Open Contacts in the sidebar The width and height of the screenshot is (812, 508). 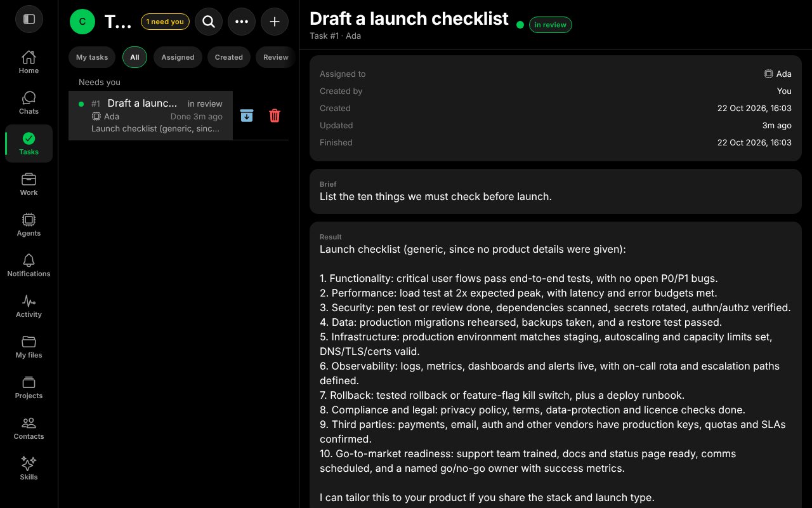(x=29, y=428)
